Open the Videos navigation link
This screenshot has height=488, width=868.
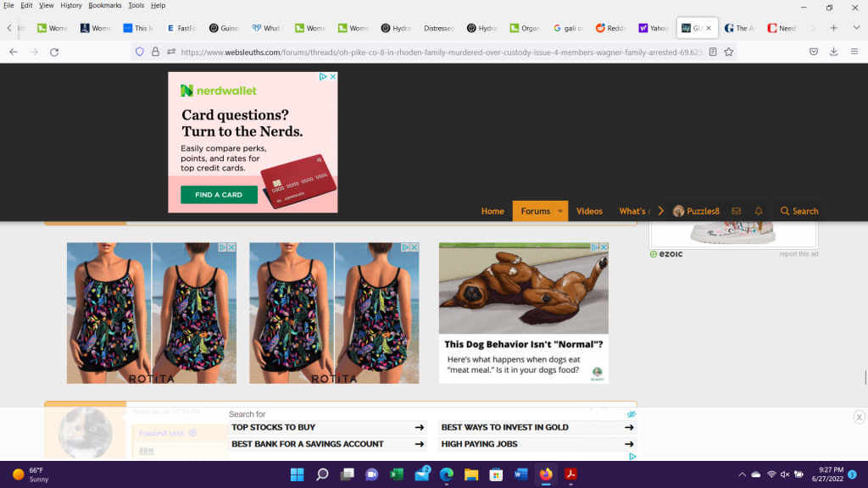pyautogui.click(x=589, y=211)
